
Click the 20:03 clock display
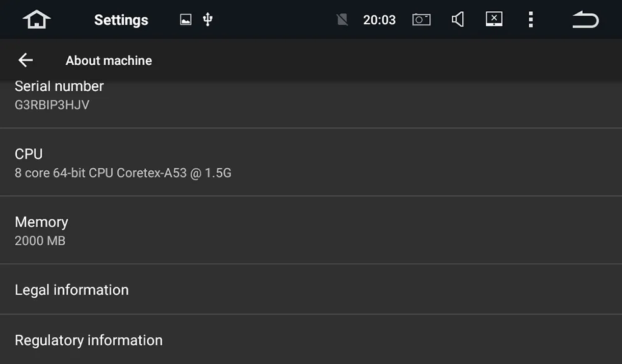(x=379, y=20)
